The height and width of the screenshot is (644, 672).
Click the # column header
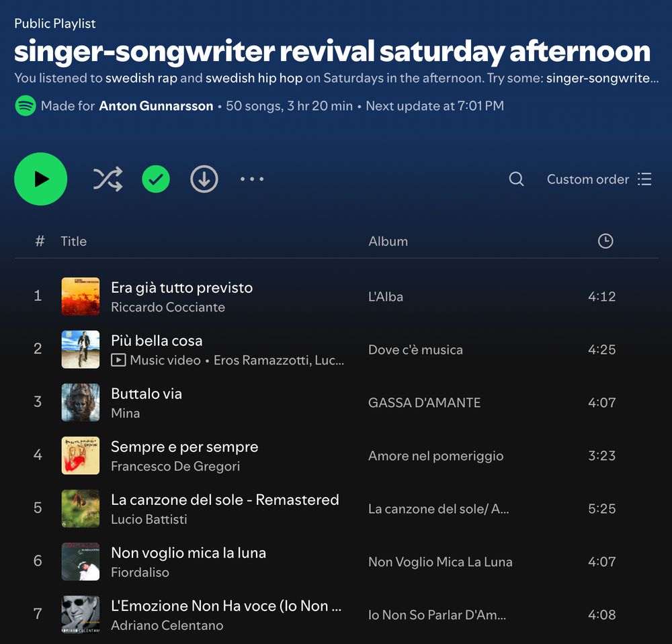[x=40, y=241]
